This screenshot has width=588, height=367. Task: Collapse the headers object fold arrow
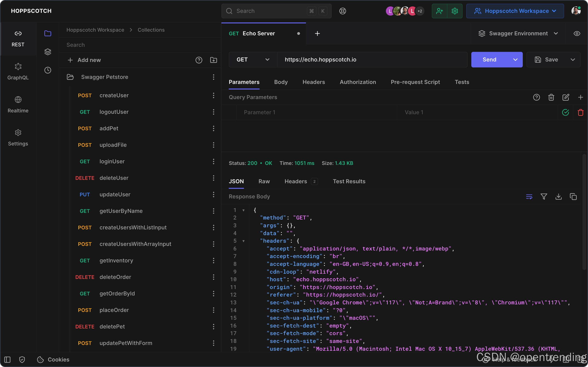pyautogui.click(x=243, y=241)
